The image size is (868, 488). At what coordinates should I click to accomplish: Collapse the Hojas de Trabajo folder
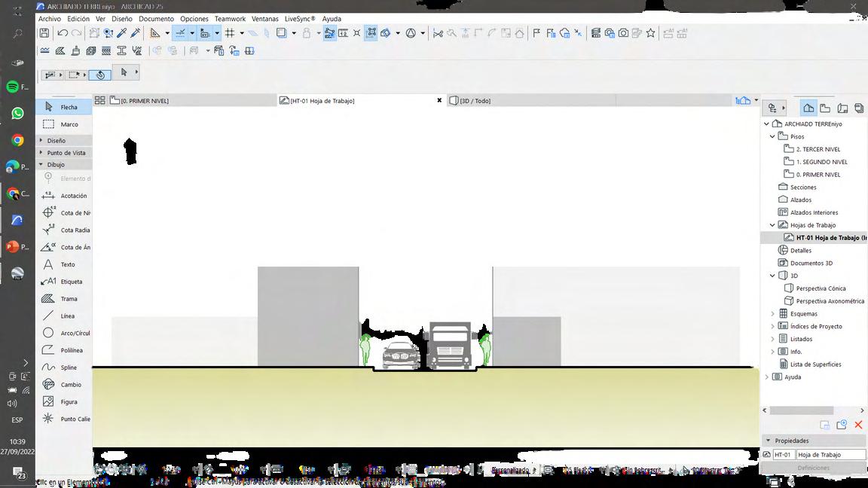773,225
